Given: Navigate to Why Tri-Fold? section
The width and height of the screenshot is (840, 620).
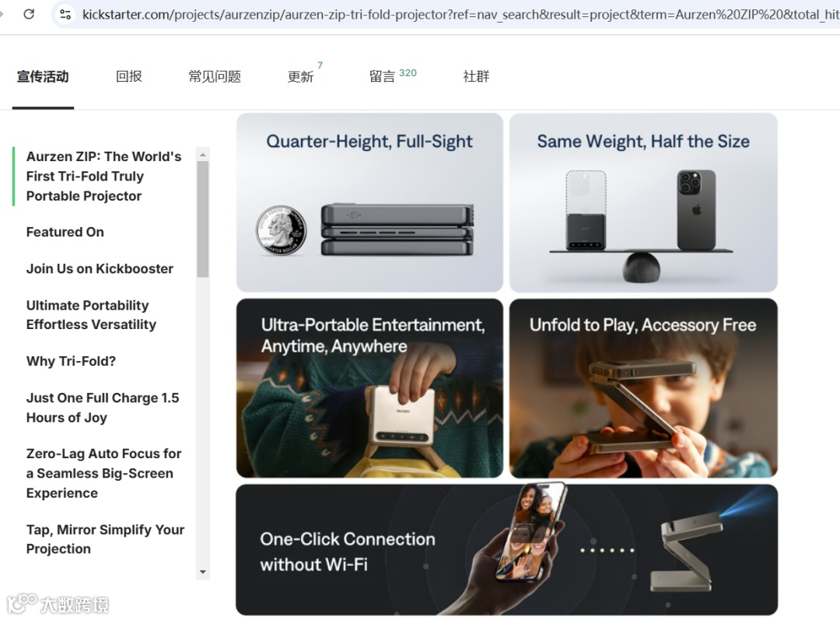Looking at the screenshot, I should [72, 361].
